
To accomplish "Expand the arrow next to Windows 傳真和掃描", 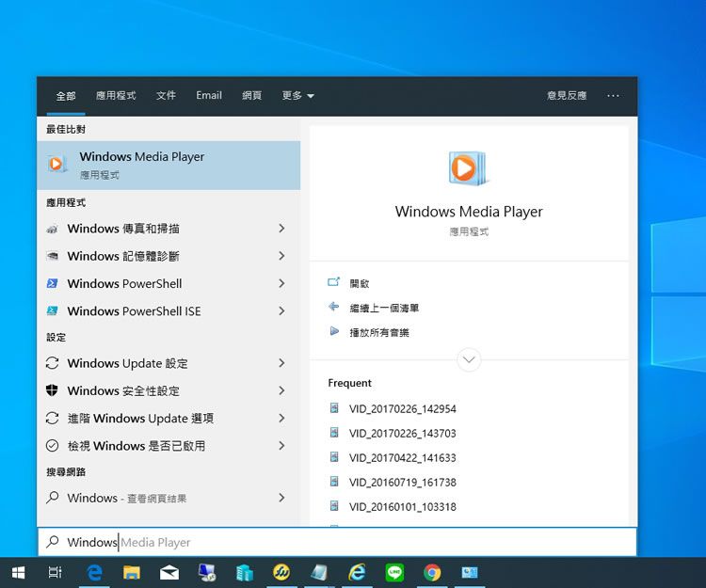I will click(x=281, y=229).
